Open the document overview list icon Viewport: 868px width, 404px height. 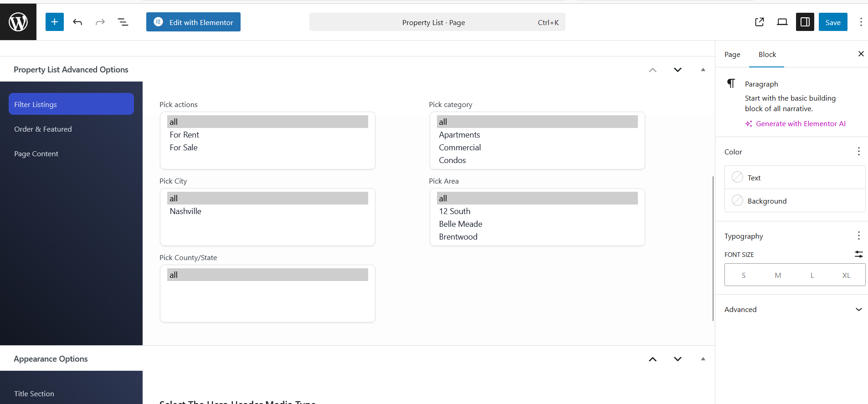click(x=123, y=22)
